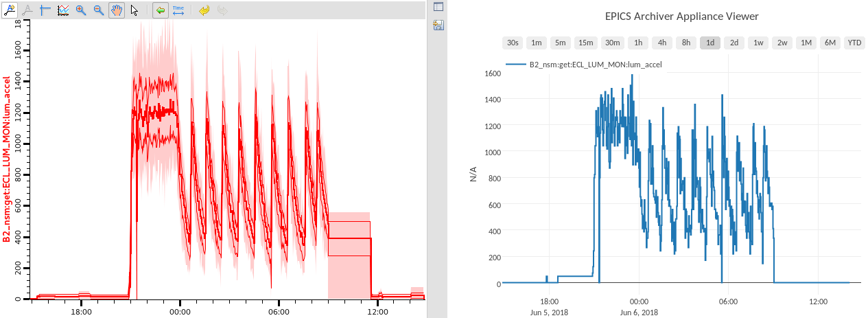Choose the 4h time span
Viewport: 868px width, 318px height.
[x=662, y=43]
